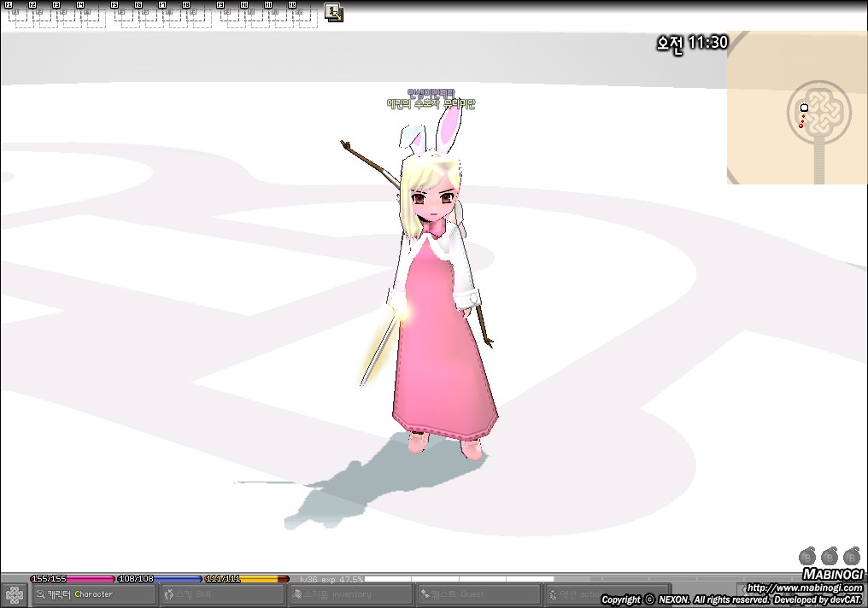Click the 오전 11:30 clock display
868x608 pixels.
[692, 44]
